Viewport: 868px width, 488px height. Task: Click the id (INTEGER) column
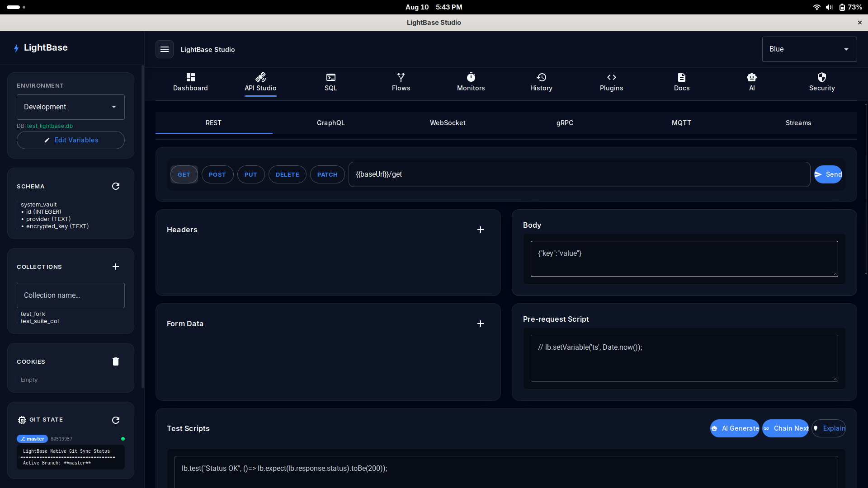click(43, 212)
